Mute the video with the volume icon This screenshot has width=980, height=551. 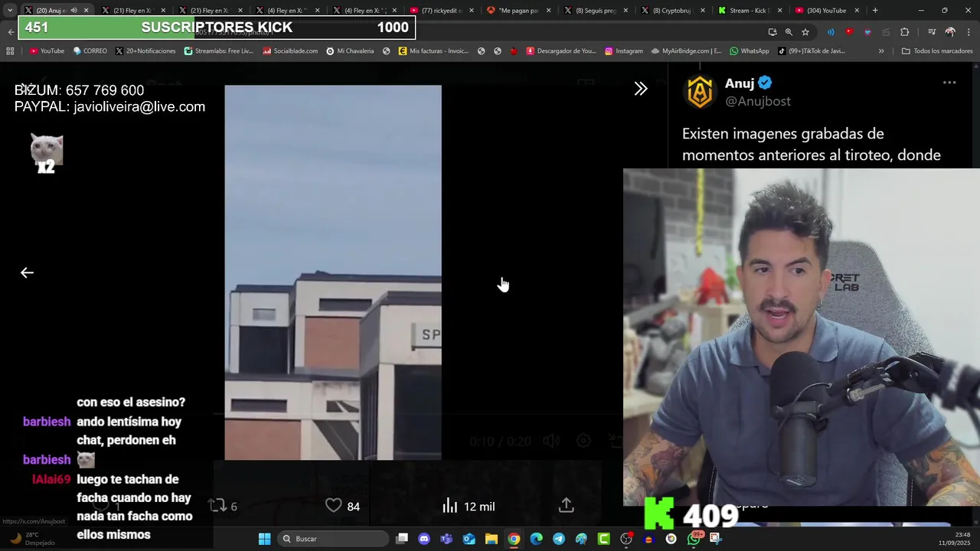pos(551,441)
